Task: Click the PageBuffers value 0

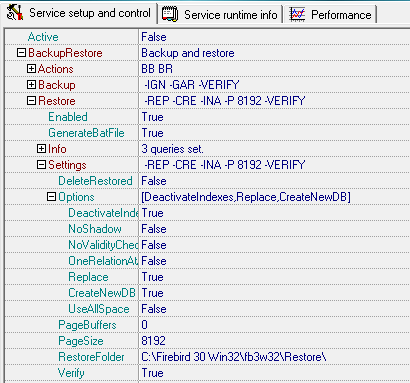Action: pyautogui.click(x=144, y=325)
